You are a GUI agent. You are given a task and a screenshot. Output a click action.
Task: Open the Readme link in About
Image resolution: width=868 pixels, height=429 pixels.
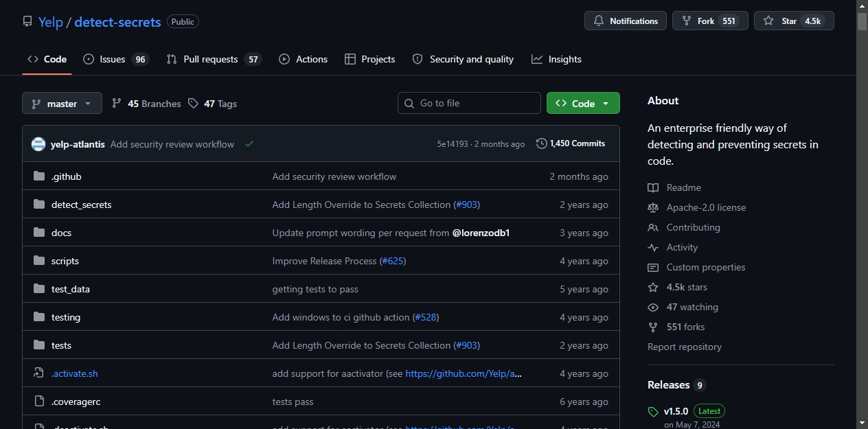pyautogui.click(x=674, y=187)
